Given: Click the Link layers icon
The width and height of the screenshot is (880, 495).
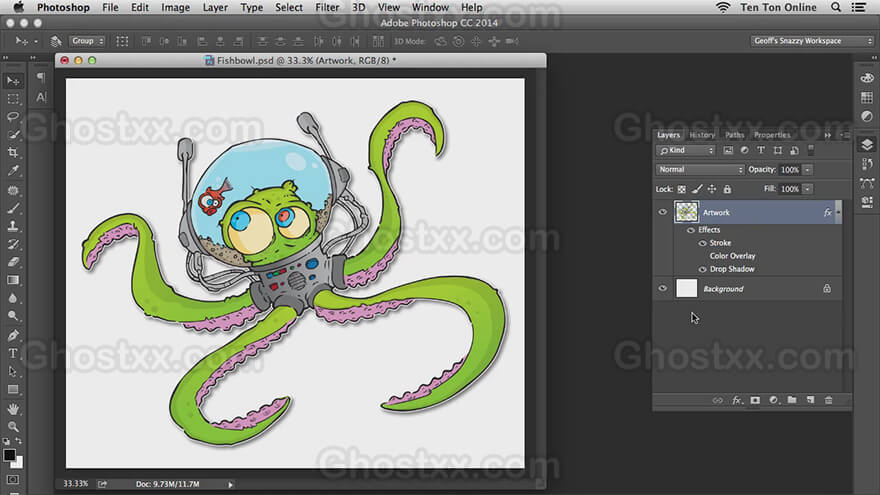Looking at the screenshot, I should pos(718,400).
